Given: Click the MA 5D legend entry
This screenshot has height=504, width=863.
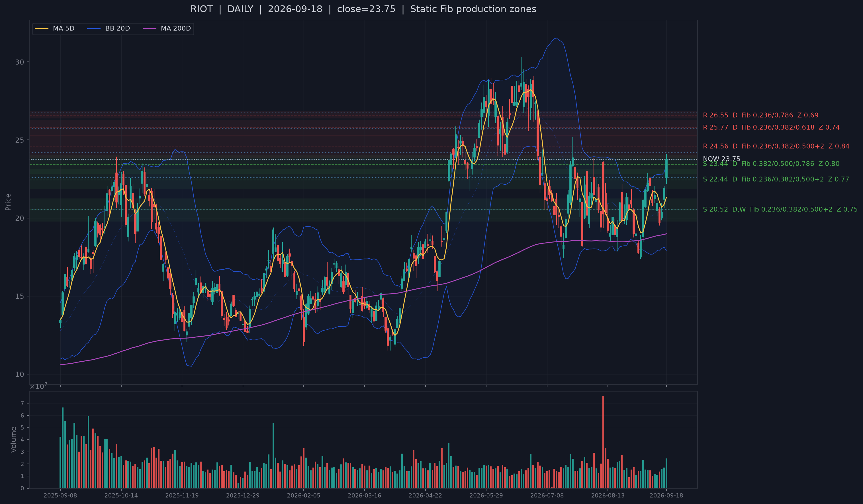Looking at the screenshot, I should pyautogui.click(x=55, y=28).
